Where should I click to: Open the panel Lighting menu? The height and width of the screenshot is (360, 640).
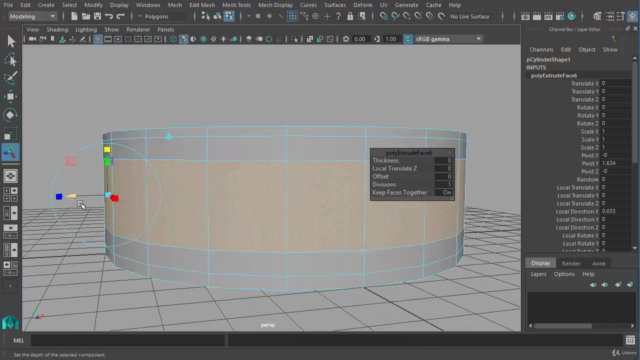86,29
